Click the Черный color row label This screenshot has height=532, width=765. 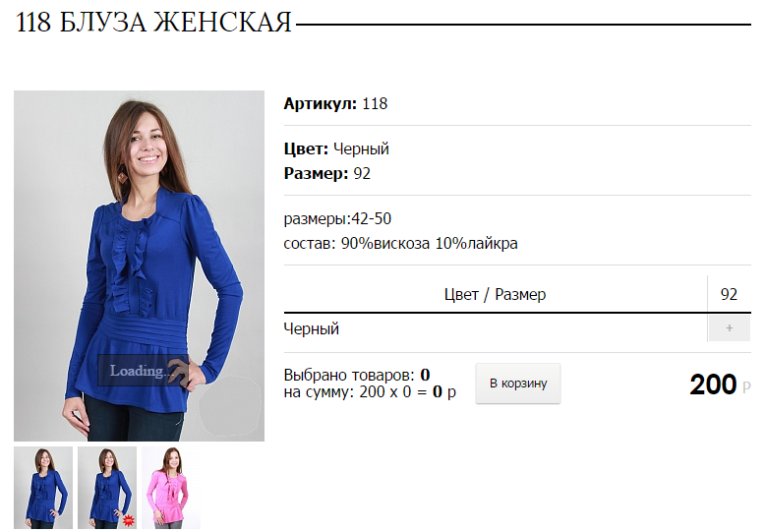click(312, 328)
